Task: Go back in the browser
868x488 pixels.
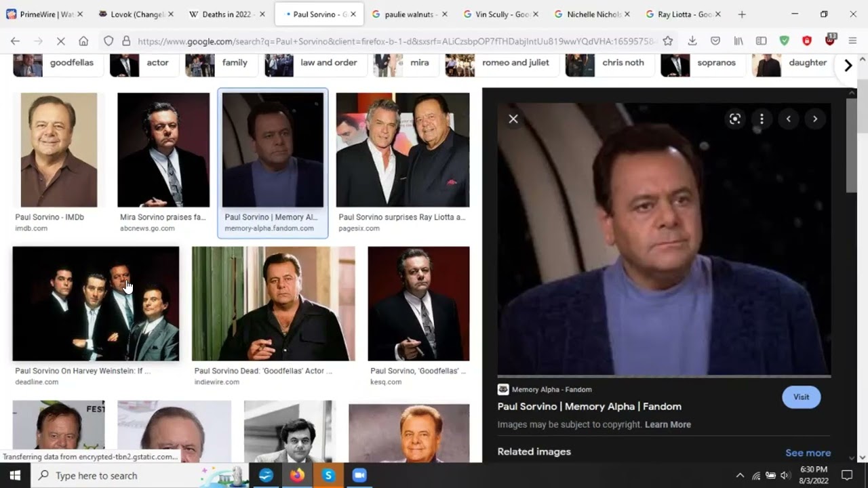Action: point(16,41)
